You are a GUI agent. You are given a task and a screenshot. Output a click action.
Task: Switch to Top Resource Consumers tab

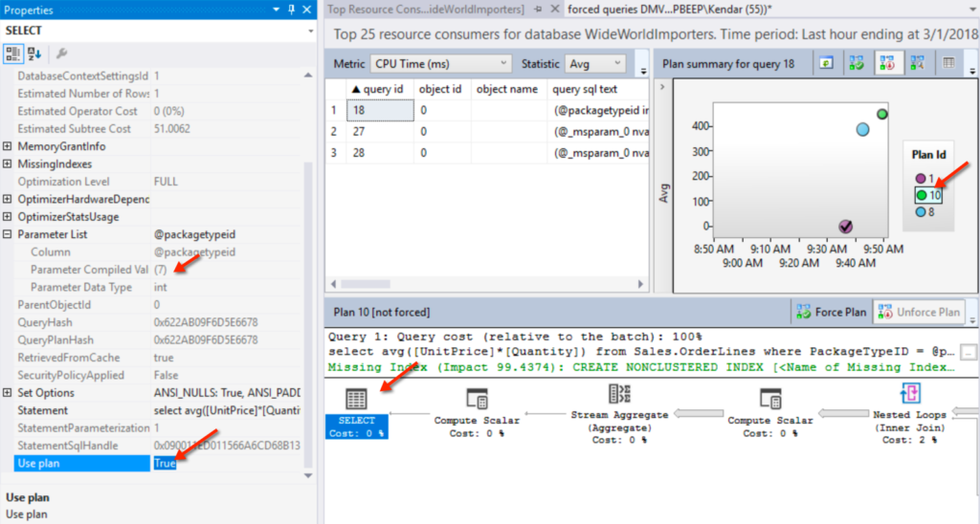click(426, 10)
